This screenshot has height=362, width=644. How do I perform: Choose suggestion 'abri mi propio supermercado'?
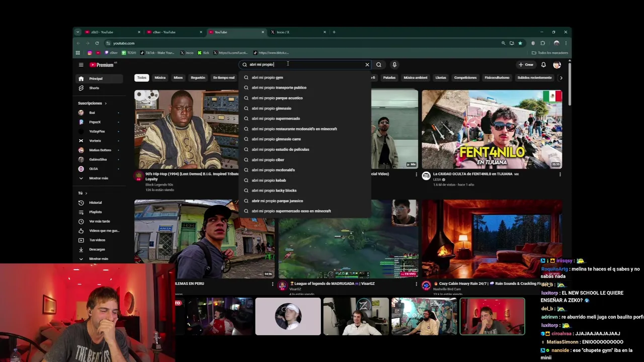pos(305,119)
